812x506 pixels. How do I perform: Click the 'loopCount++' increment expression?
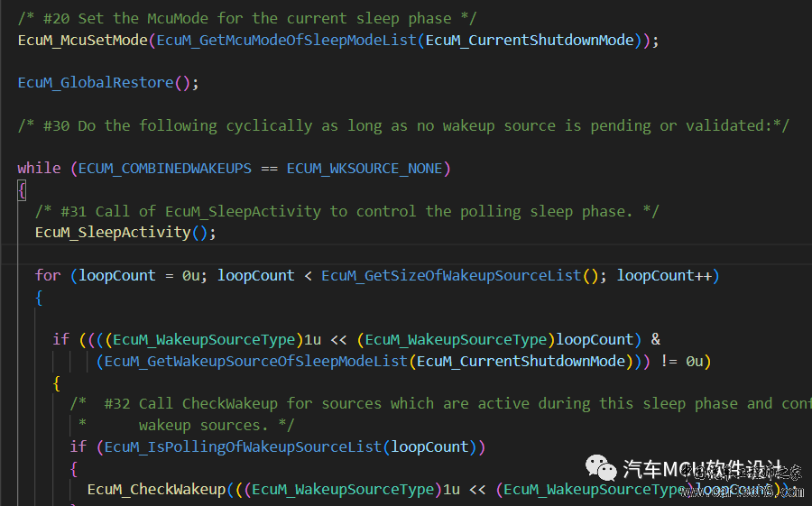pos(664,275)
